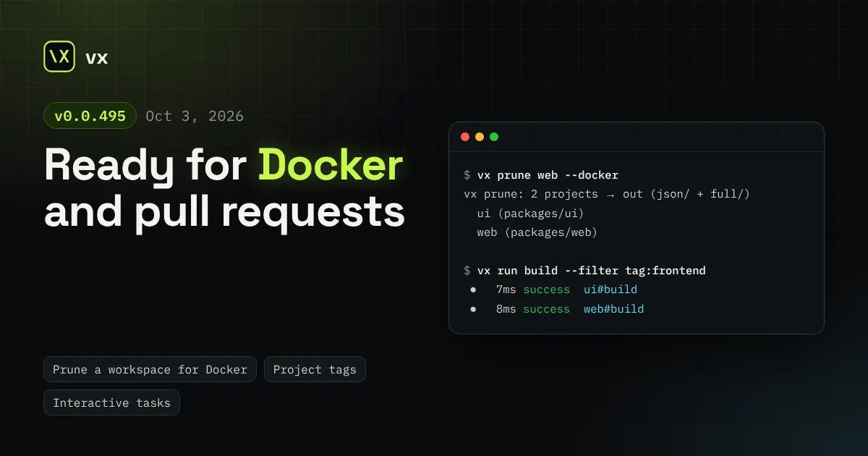Click the '8ms' duration value
Image resolution: width=868 pixels, height=456 pixels.
click(x=506, y=309)
